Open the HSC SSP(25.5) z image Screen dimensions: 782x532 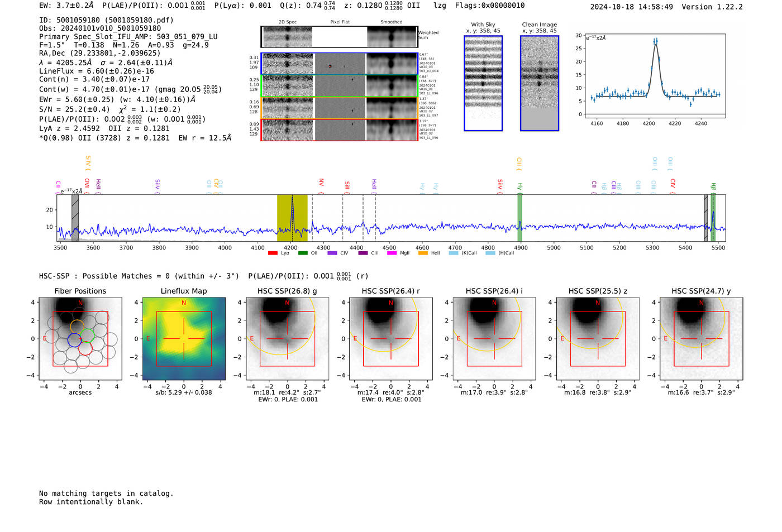coord(598,338)
